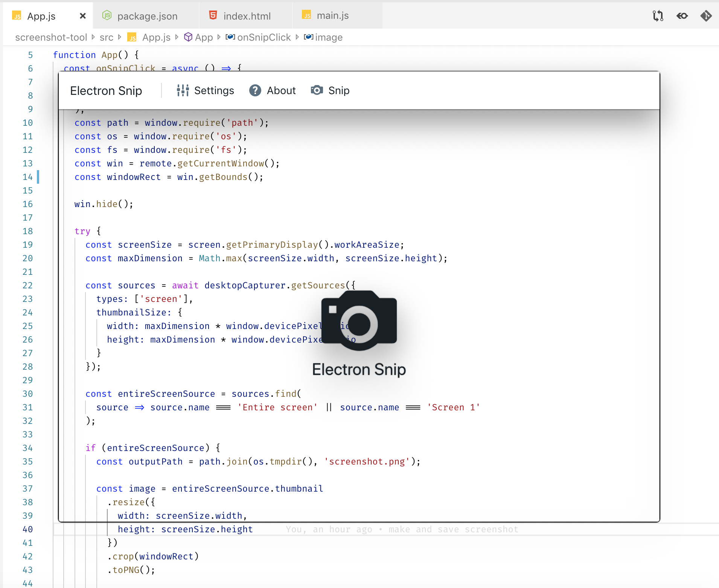This screenshot has width=719, height=588.
Task: Expand the arrow after onSnipClick breadcrumb
Action: (297, 37)
